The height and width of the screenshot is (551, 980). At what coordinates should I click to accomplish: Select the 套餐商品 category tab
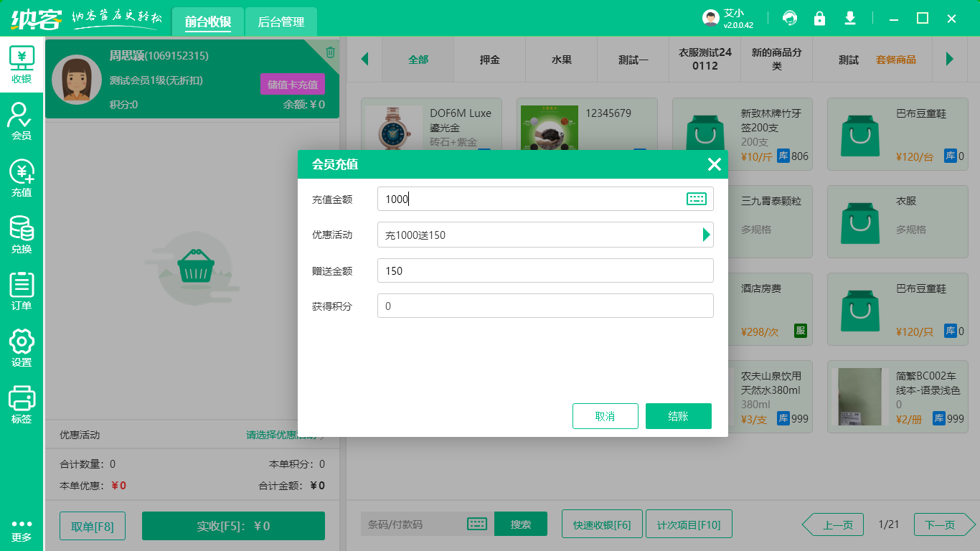[896, 60]
